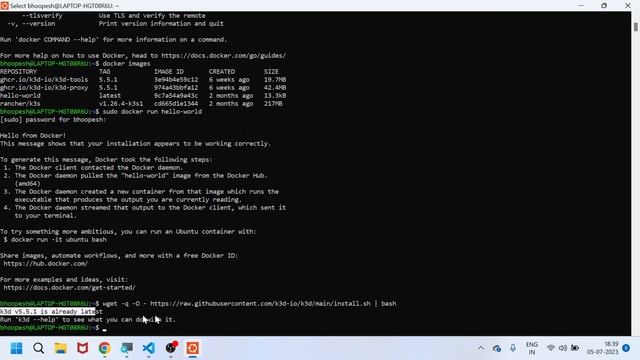Click the 'docker images' command text
This screenshot has height=360, width=640.
point(127,64)
